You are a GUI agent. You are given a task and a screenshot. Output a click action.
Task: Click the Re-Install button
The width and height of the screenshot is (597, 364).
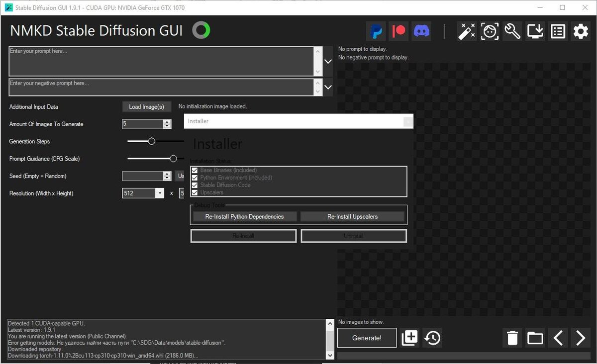pyautogui.click(x=244, y=236)
